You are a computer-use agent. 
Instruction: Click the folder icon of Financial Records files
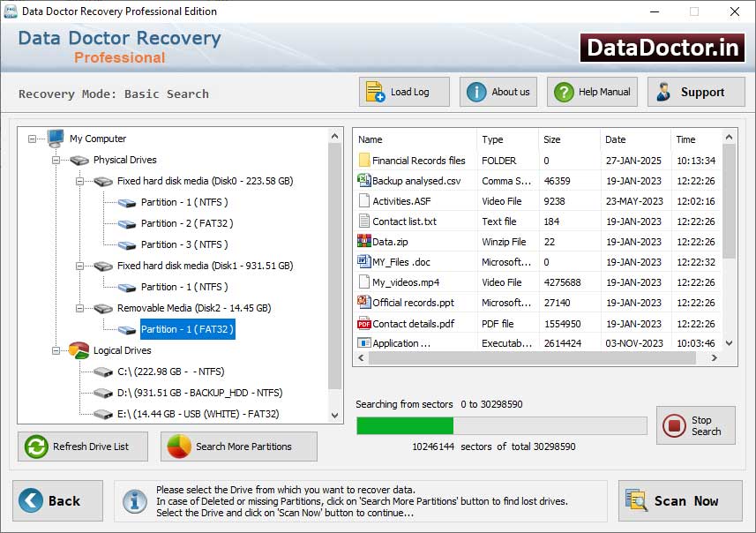[x=364, y=160]
